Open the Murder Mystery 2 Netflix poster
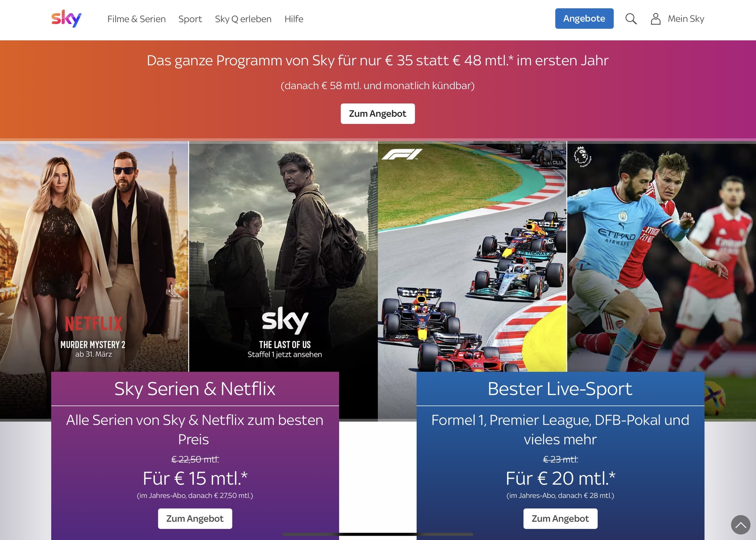Screen dimensions: 756x540 click(94, 256)
